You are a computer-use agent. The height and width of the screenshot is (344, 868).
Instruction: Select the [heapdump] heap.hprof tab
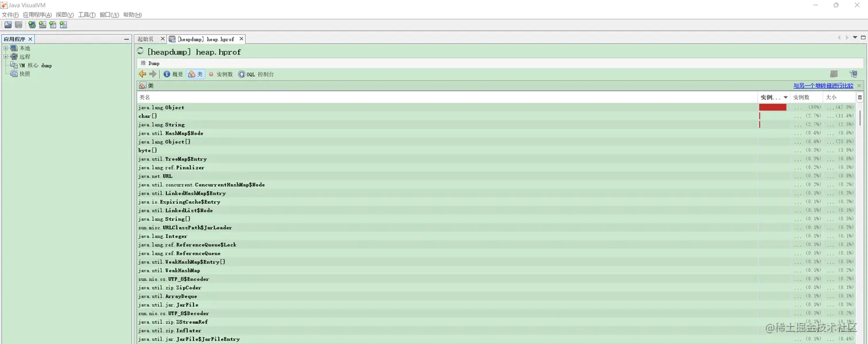[x=206, y=39]
